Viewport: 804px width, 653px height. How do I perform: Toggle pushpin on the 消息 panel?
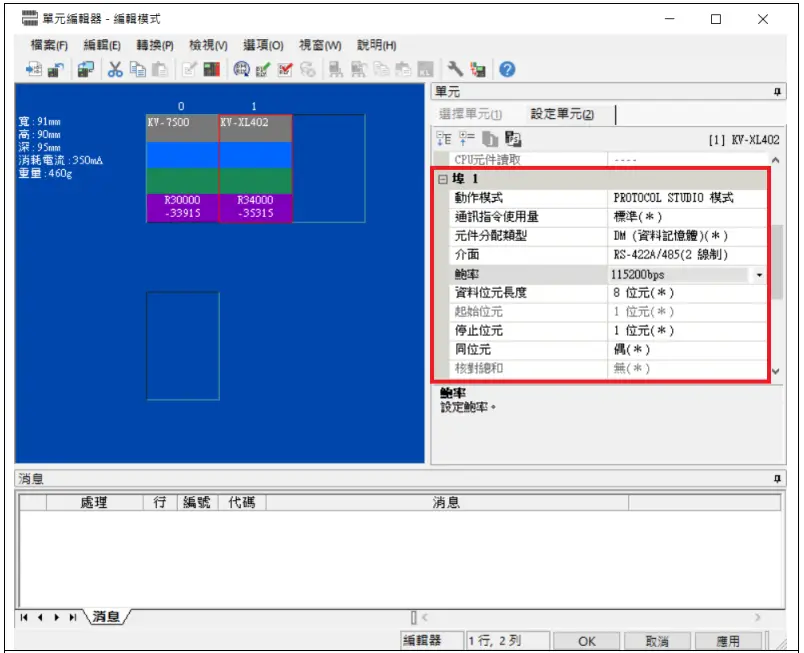(778, 480)
